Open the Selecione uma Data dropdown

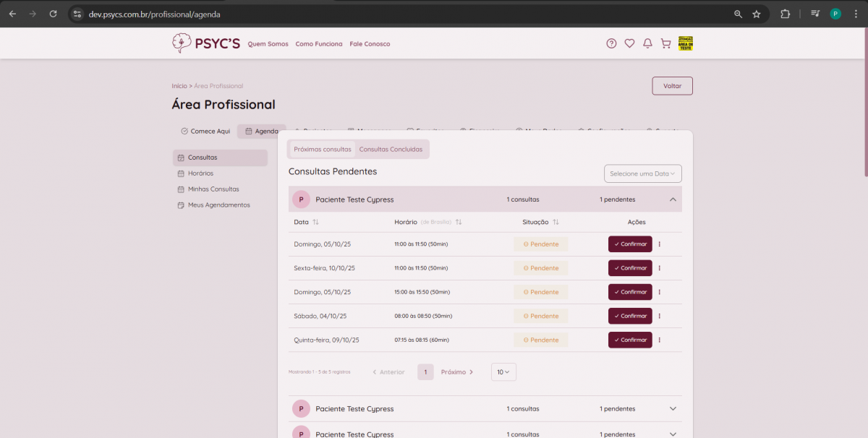(x=642, y=173)
